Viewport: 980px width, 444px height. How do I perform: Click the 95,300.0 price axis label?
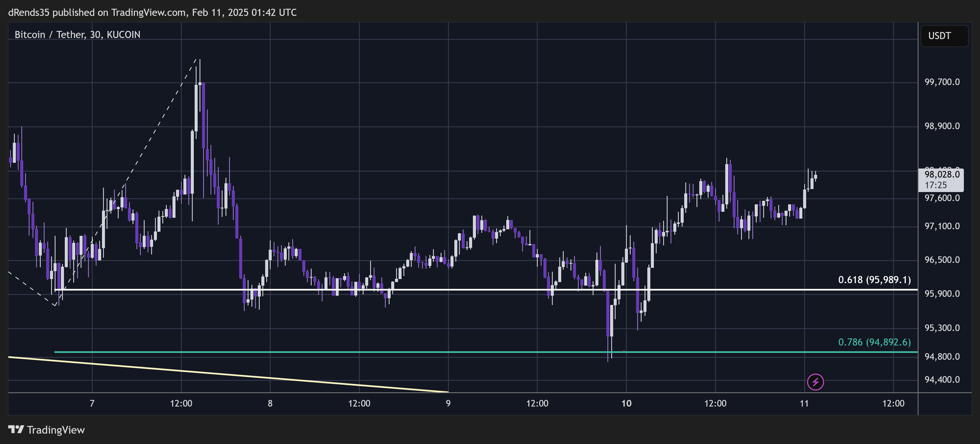pyautogui.click(x=942, y=328)
